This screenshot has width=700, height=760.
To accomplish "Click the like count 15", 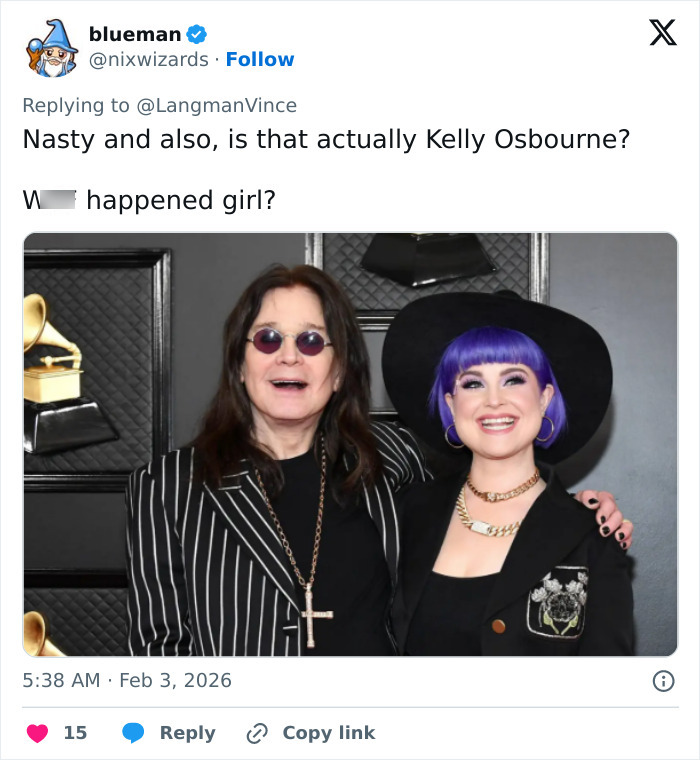I will [x=75, y=733].
